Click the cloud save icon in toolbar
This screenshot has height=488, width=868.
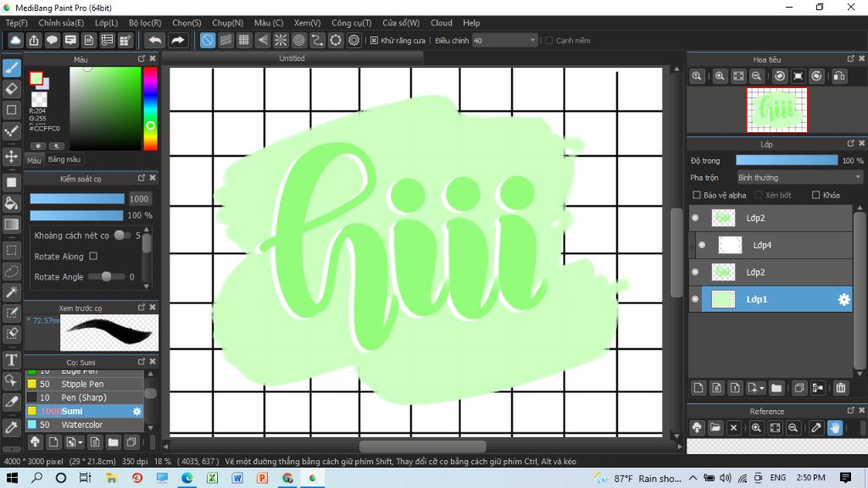(x=15, y=41)
